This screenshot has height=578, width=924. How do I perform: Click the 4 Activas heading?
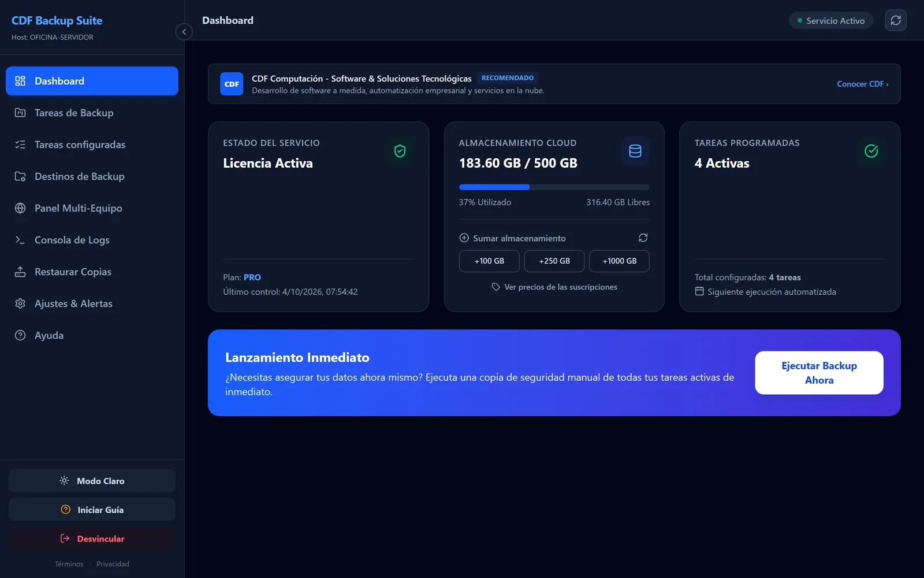(722, 164)
